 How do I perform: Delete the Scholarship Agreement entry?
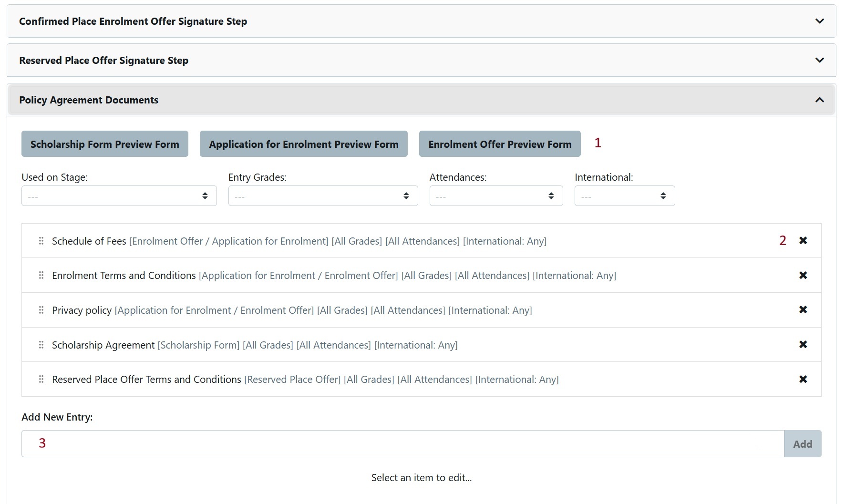[803, 344]
